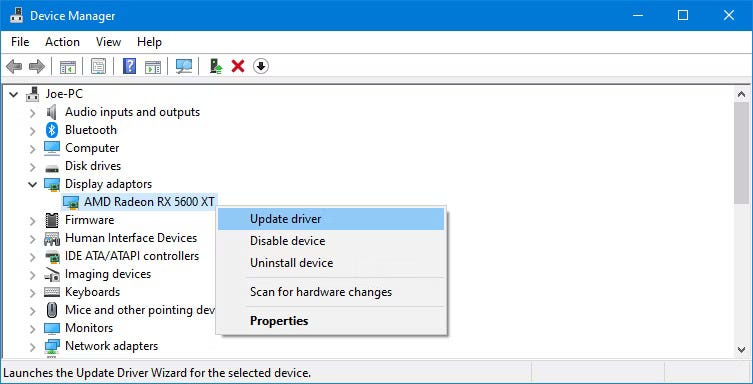Click the Disable device down-arrow icon
Viewport: 753px width, 384px height.
(261, 66)
